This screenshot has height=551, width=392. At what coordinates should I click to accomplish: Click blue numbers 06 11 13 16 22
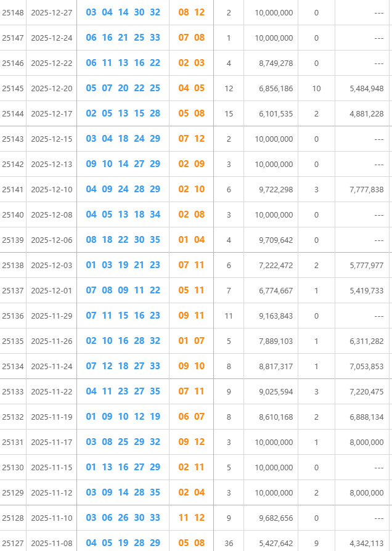[x=123, y=63]
